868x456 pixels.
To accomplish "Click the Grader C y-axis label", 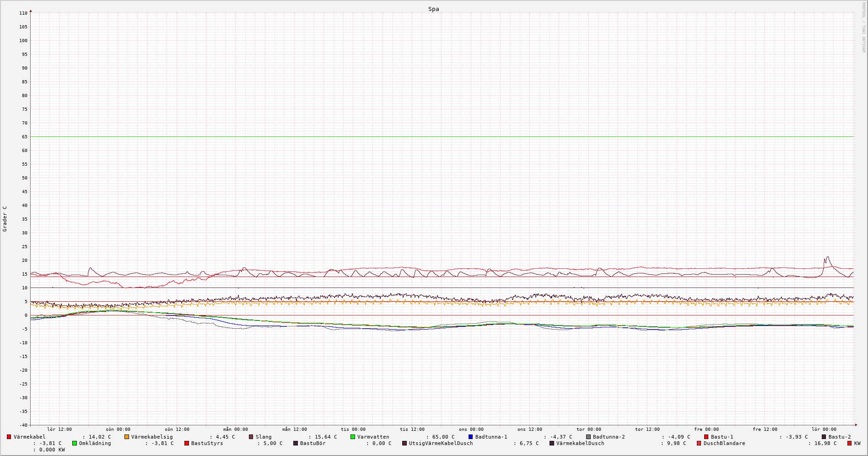I will (5, 218).
